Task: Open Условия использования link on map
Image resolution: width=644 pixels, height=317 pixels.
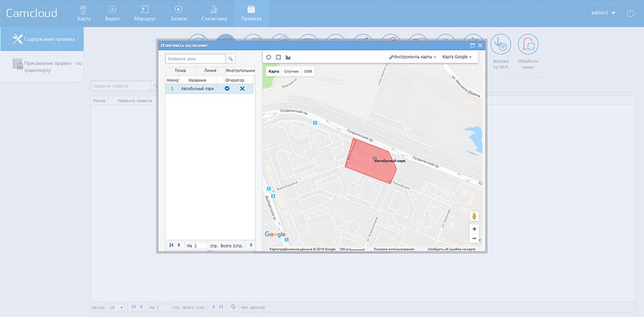Action: pos(393,249)
